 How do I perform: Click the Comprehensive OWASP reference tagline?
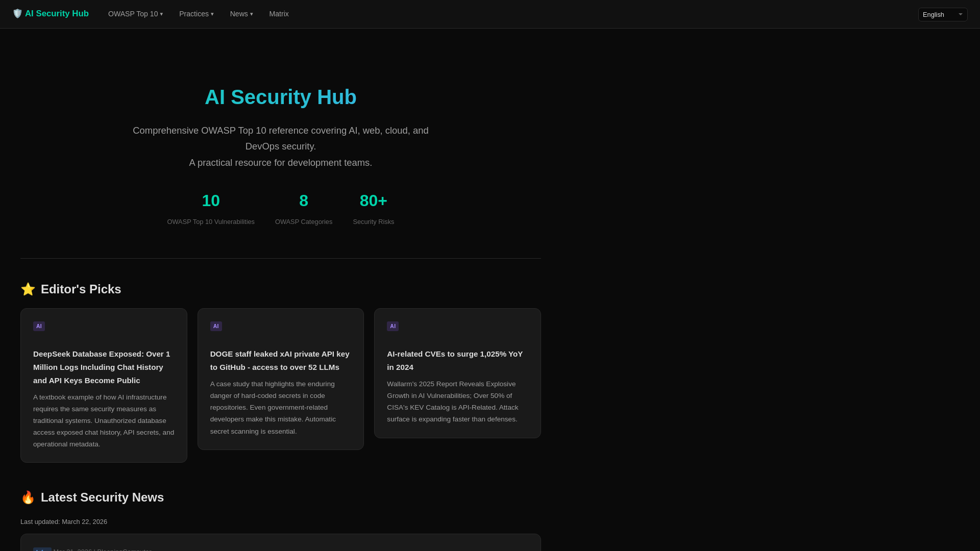tap(281, 138)
